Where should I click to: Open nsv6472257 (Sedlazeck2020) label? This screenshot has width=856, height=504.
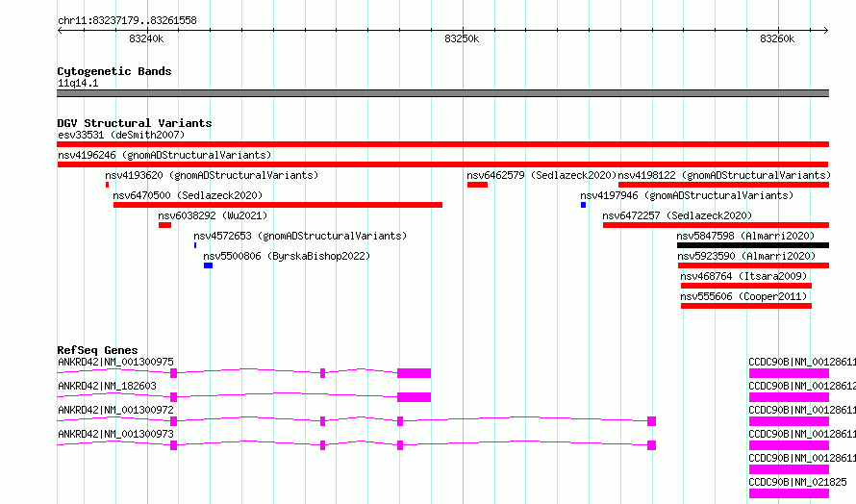pyautogui.click(x=677, y=215)
